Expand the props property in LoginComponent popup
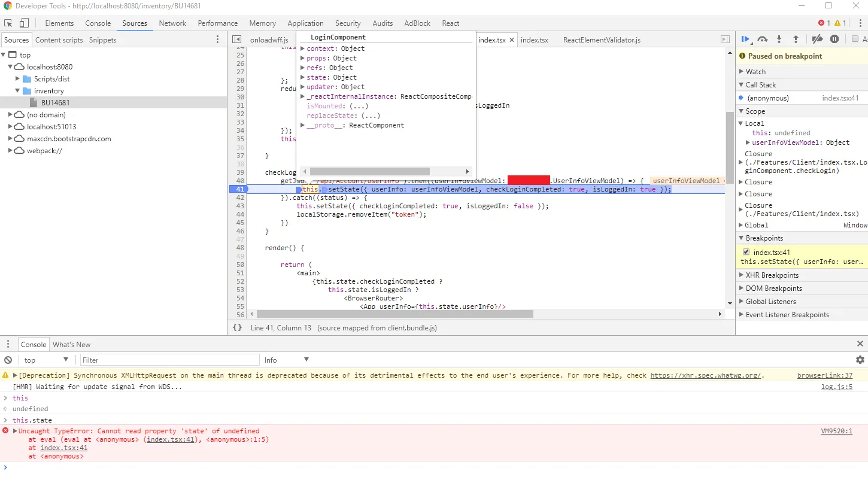868x483 pixels. click(303, 58)
